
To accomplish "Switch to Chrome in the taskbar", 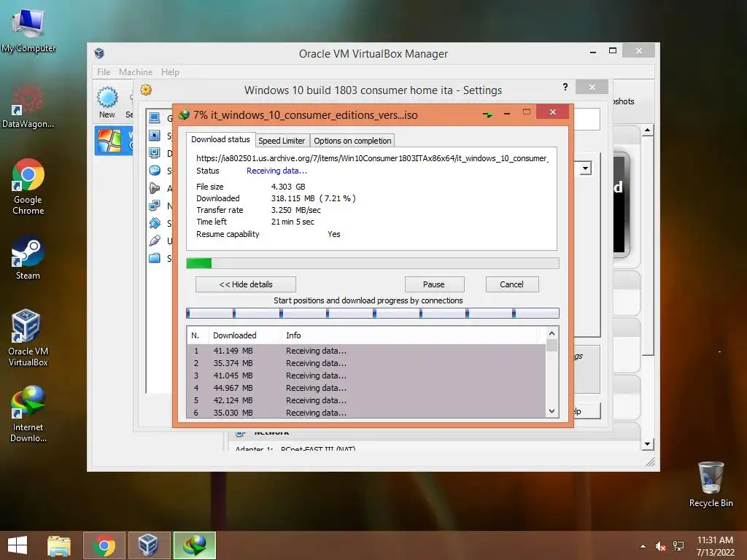I will [x=104, y=545].
